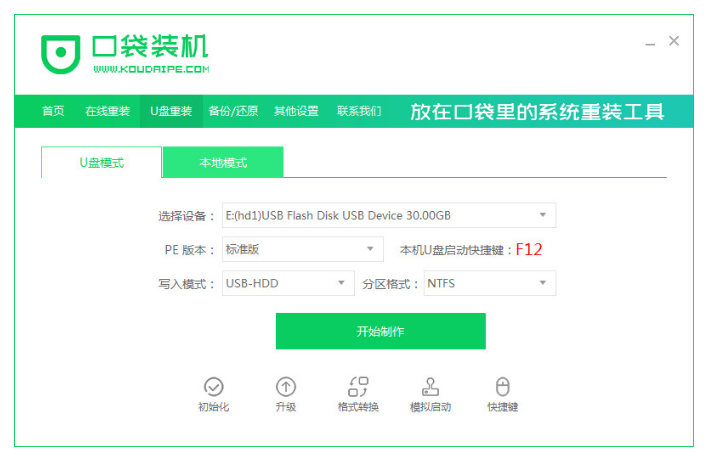Open the 选择设备 device dropdown
Viewport: 711px width, 459px height.
[x=389, y=215]
